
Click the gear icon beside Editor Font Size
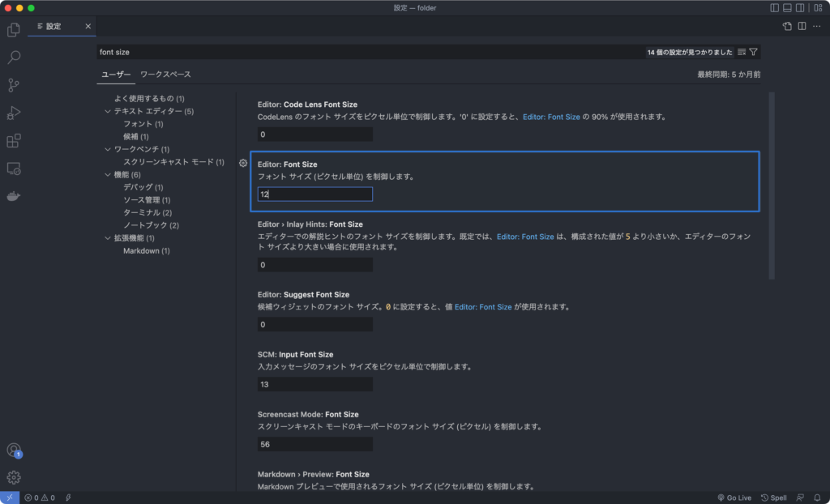tap(242, 163)
